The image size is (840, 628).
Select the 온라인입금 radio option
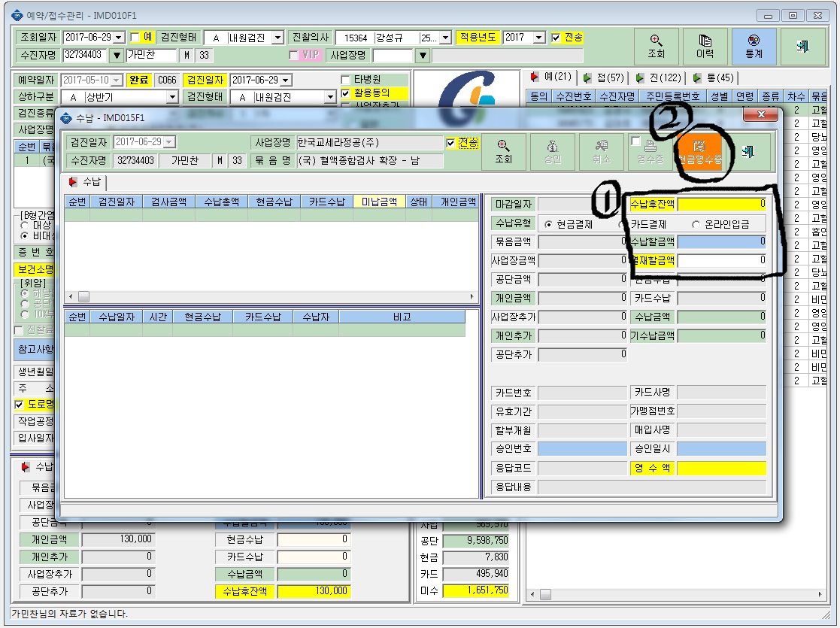[696, 225]
